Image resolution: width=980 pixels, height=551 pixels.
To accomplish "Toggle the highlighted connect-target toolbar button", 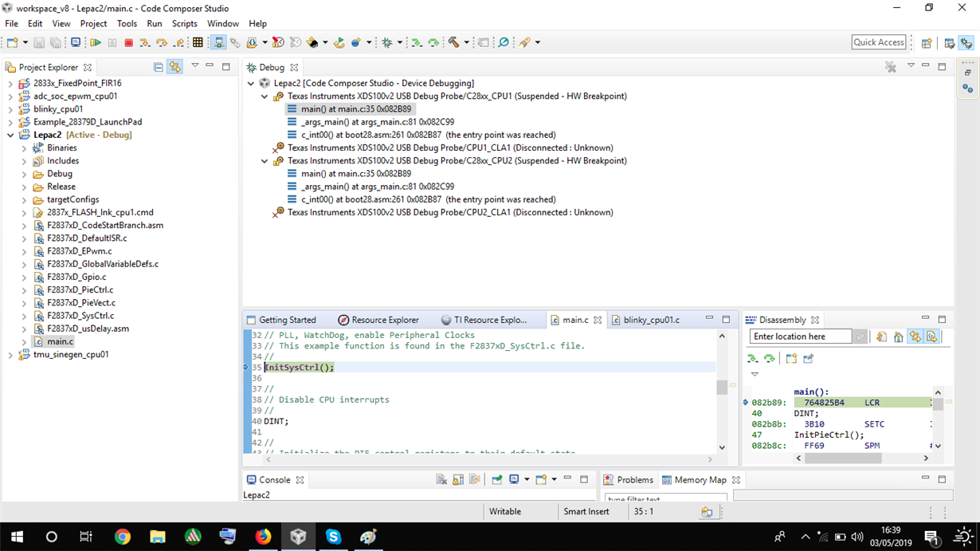I will (219, 42).
